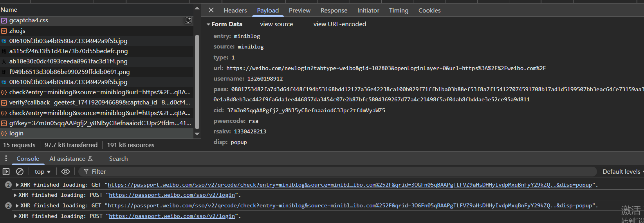Open the DevTools drawer three-dot menu

(x=6, y=158)
